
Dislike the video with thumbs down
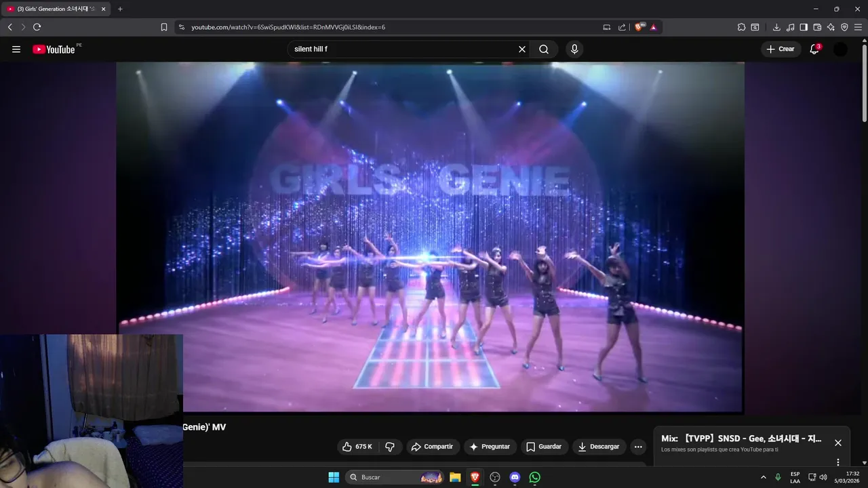point(389,447)
